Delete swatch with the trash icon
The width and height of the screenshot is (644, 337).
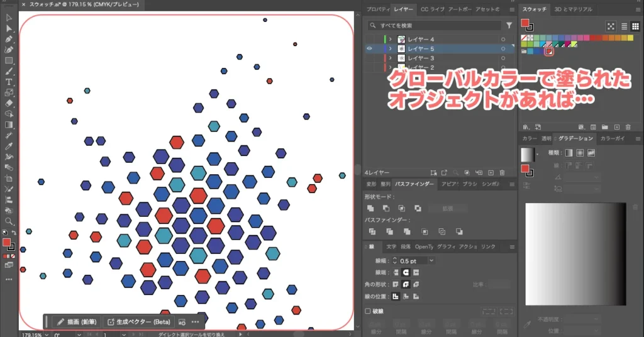(628, 127)
